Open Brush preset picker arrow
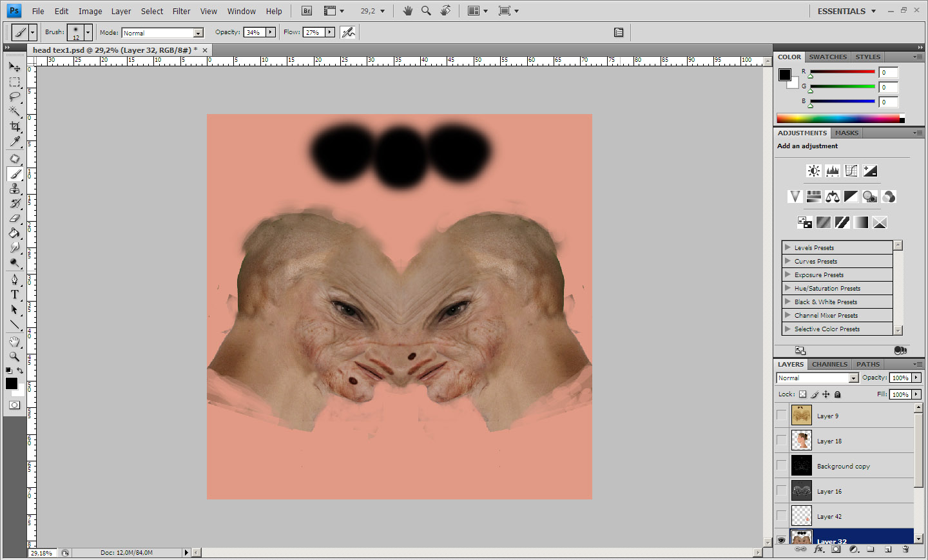This screenshot has height=560, width=928. tap(88, 32)
